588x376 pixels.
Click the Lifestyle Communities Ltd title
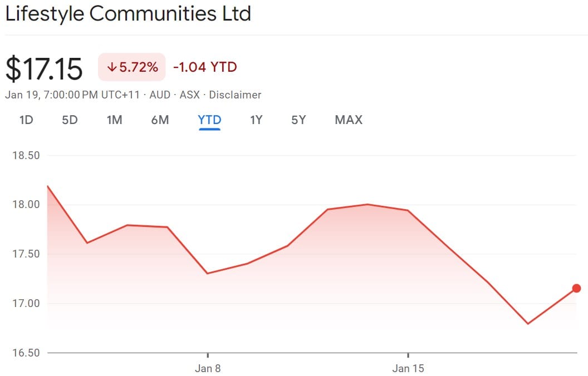[x=128, y=13]
